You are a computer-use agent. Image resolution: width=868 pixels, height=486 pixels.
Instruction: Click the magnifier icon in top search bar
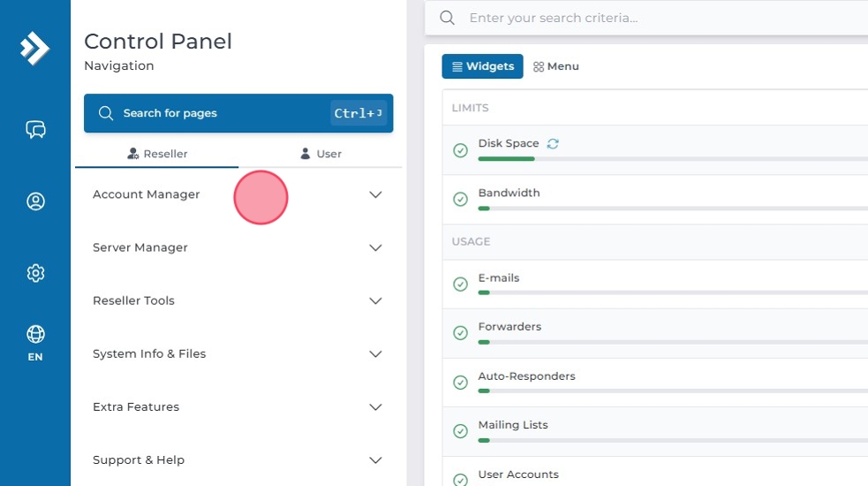pyautogui.click(x=448, y=18)
